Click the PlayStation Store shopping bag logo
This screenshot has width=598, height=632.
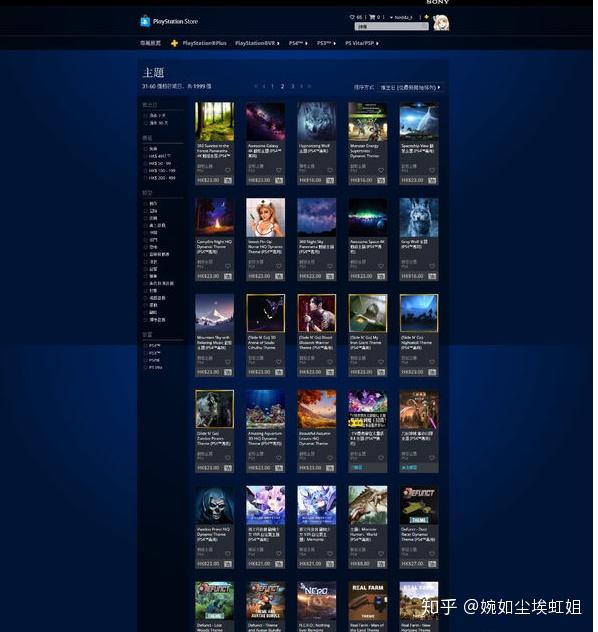pyautogui.click(x=145, y=21)
